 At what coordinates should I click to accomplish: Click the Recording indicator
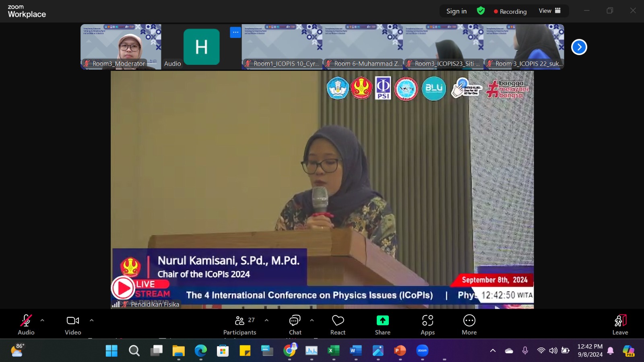click(x=510, y=11)
